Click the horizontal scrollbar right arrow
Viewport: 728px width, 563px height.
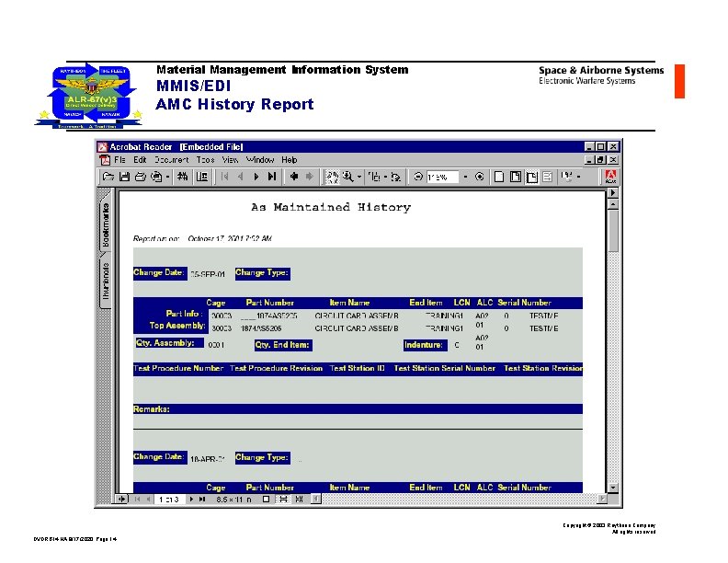tap(602, 499)
